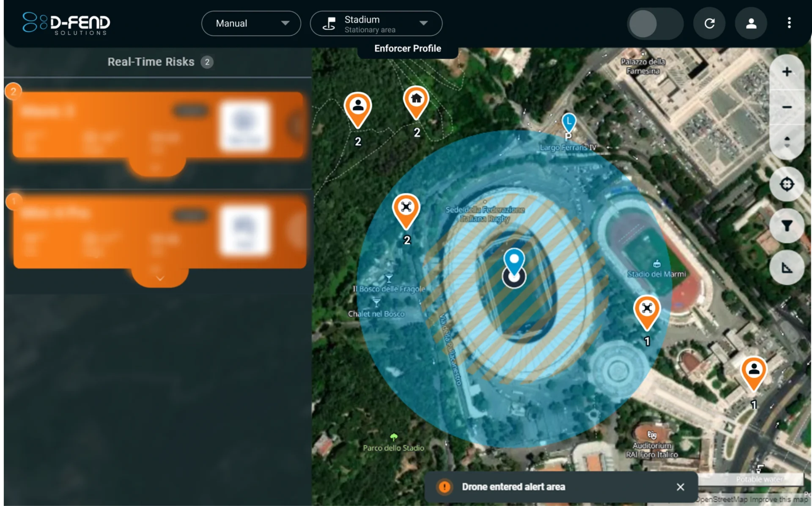Click the map zoom out minus button
Viewport: 812px width, 506px height.
coord(787,107)
